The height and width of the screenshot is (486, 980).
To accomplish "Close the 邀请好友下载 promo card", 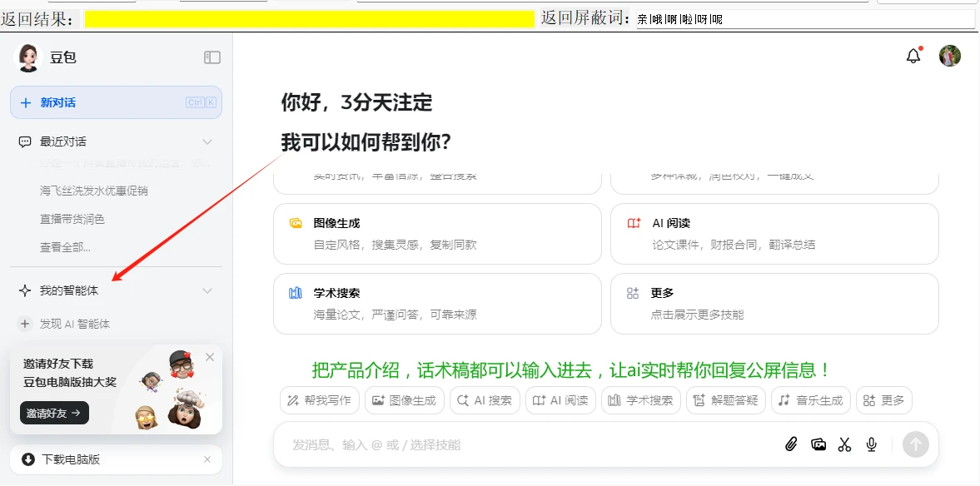I will [210, 357].
